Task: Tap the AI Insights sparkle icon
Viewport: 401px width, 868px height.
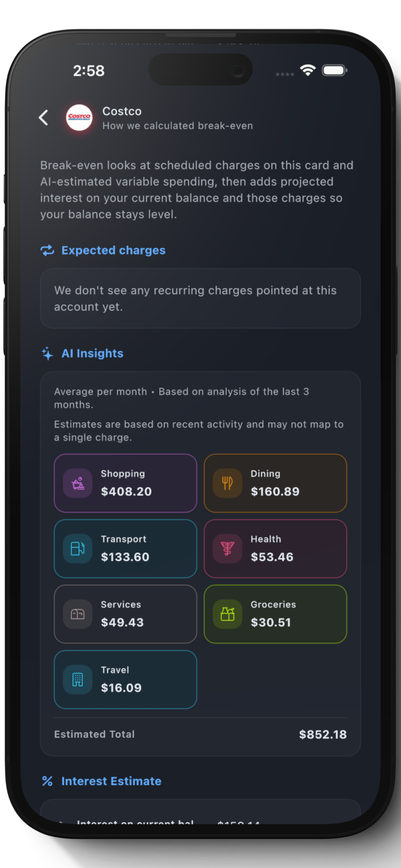Action: [x=48, y=354]
